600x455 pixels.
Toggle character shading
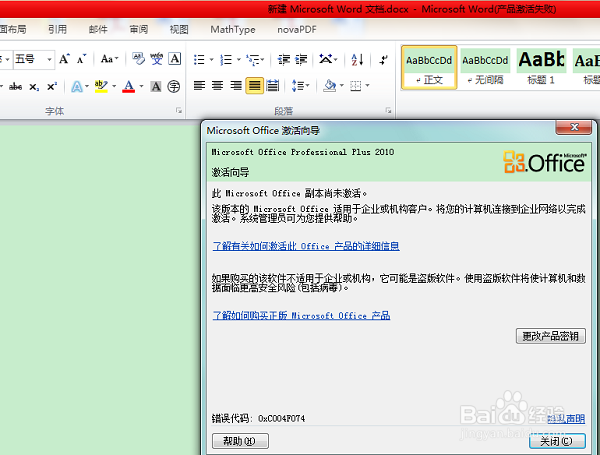coord(156,86)
